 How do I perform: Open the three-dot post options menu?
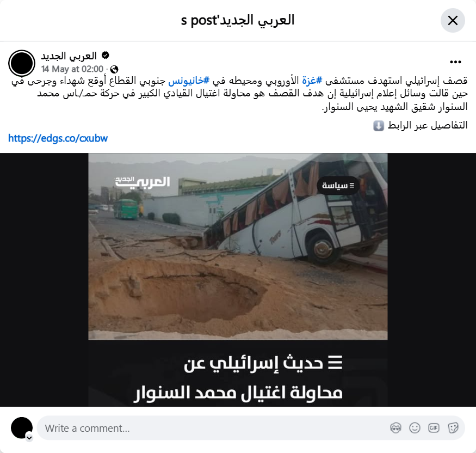pyautogui.click(x=455, y=62)
